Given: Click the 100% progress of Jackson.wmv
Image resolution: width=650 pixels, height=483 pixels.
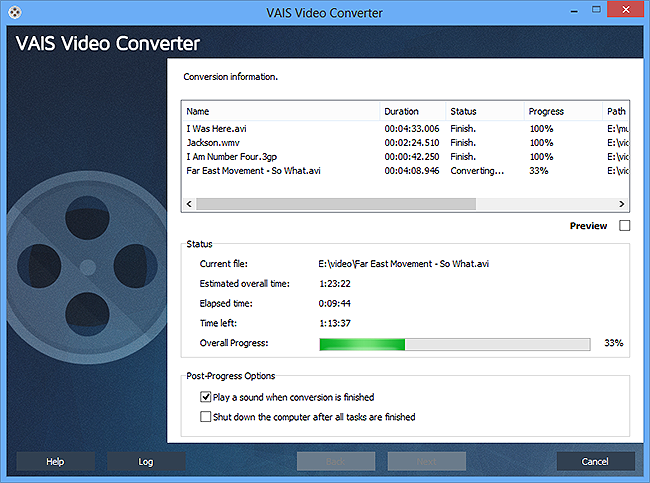Looking at the screenshot, I should [541, 143].
